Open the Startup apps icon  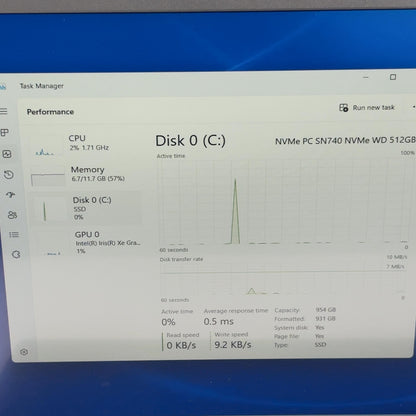10,195
